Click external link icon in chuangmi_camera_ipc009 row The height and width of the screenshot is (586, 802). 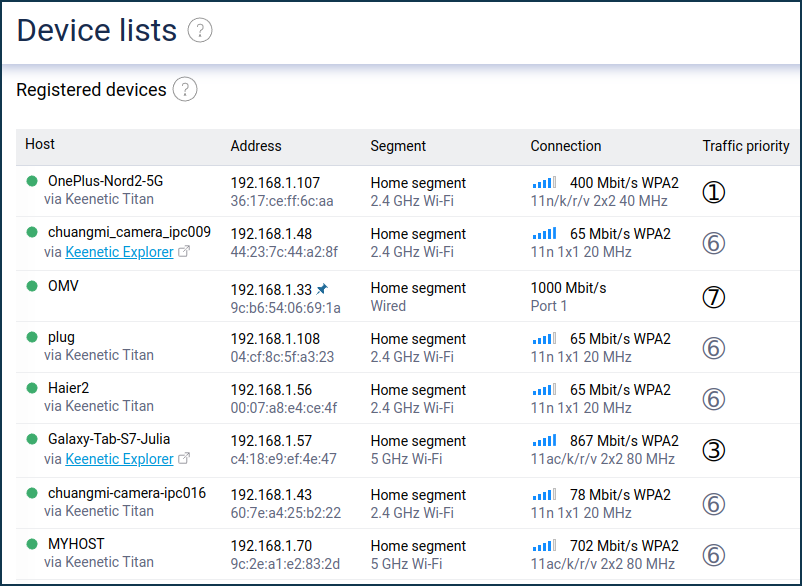(184, 251)
